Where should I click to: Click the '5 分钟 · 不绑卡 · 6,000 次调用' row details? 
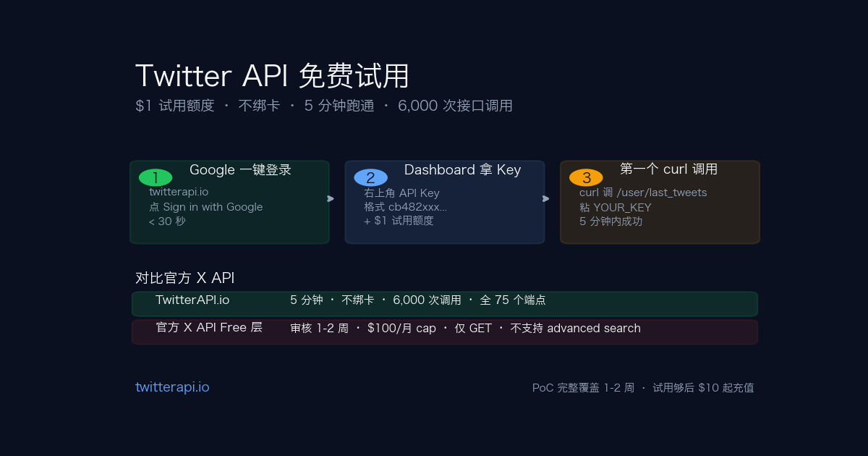click(418, 300)
